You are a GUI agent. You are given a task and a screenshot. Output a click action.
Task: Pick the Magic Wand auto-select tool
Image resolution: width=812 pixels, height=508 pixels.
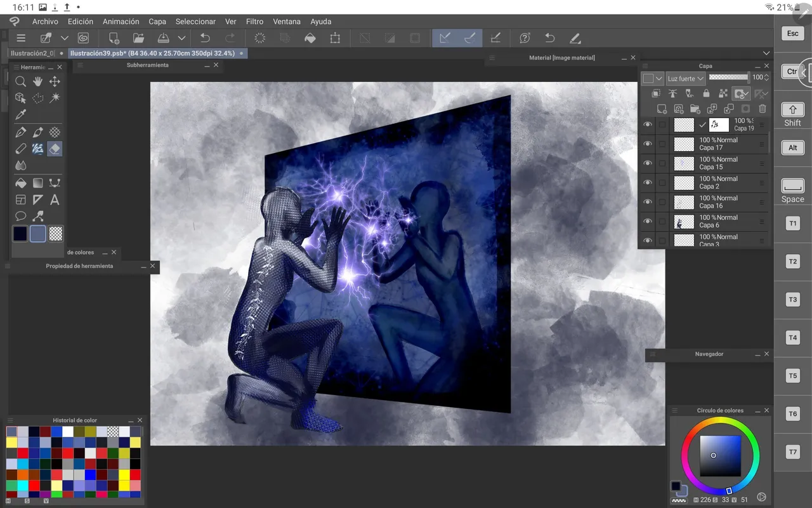55,98
